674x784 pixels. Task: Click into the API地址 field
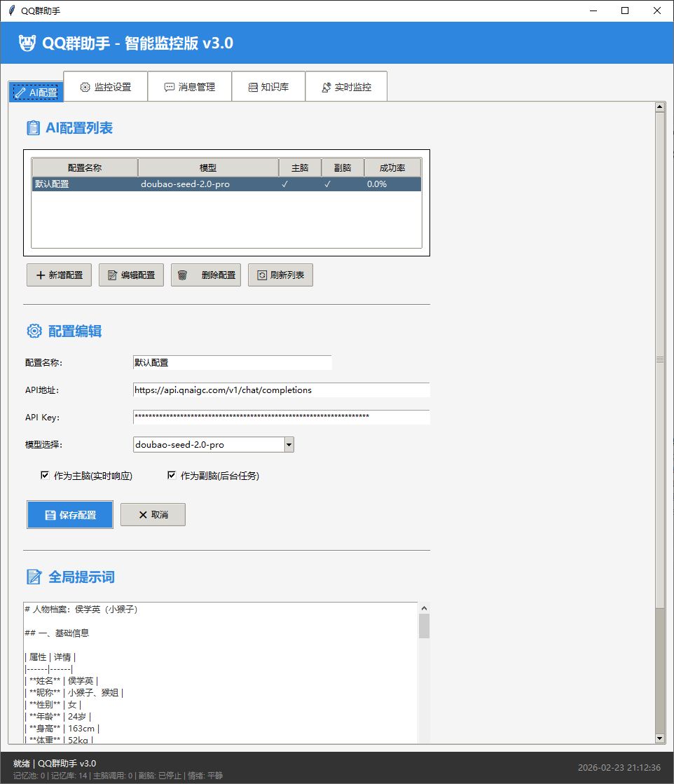[x=281, y=390]
